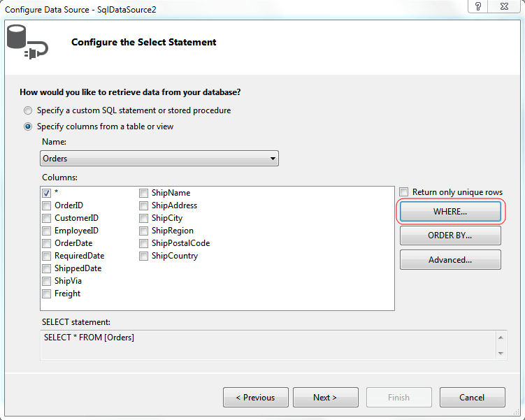Uncheck the asterisk all-columns checkbox
The image size is (525, 420).
click(46, 193)
